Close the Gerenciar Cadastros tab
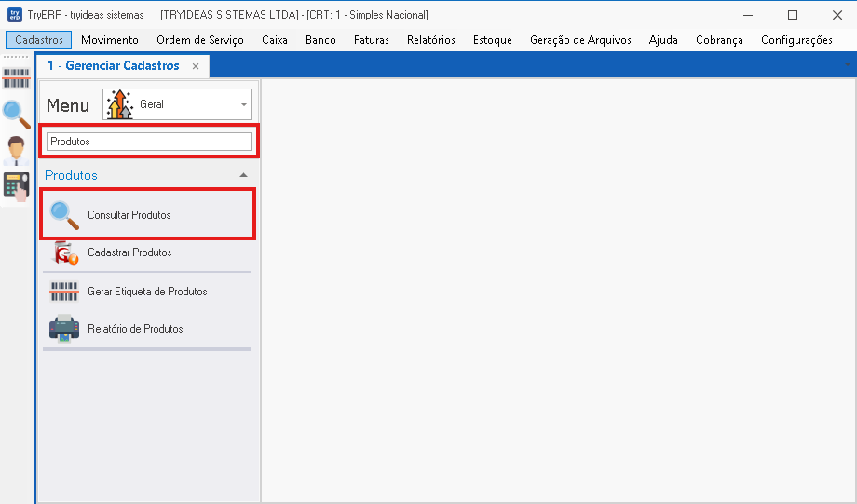Screen dimensions: 857x504 (x=196, y=66)
